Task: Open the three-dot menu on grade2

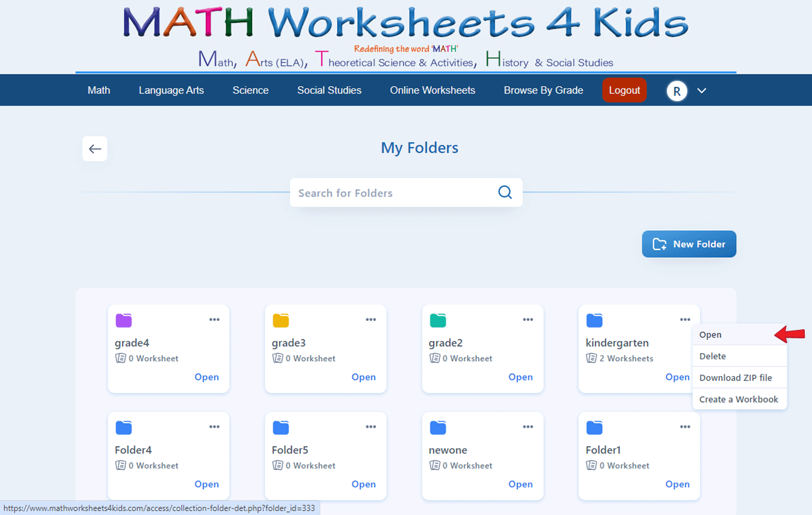Action: [528, 320]
